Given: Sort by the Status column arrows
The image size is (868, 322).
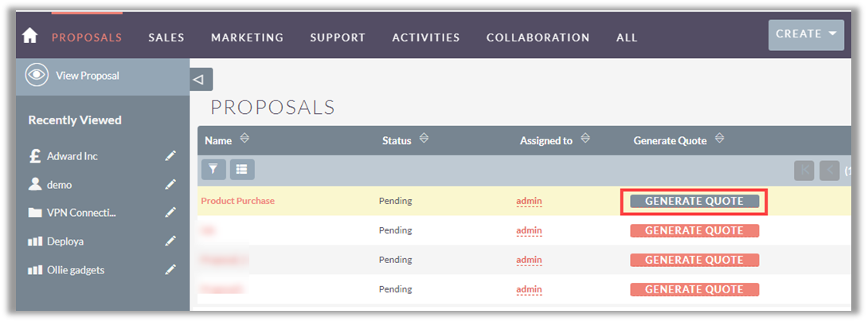Looking at the screenshot, I should 424,139.
